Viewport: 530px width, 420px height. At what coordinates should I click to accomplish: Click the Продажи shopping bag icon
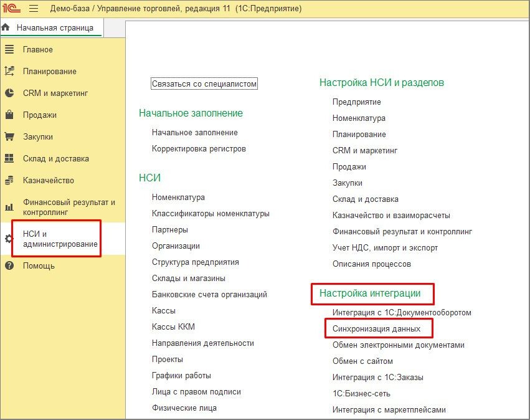point(9,115)
